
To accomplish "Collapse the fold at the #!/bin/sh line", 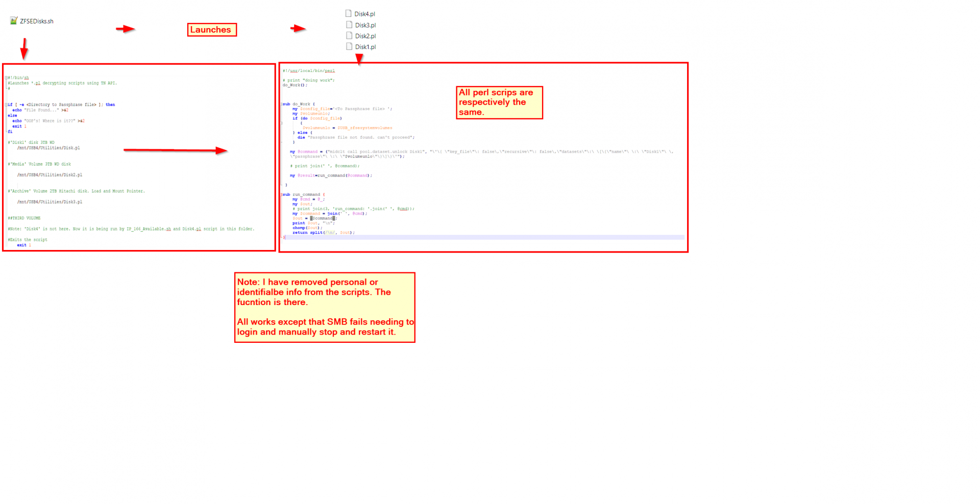I will point(6,78).
